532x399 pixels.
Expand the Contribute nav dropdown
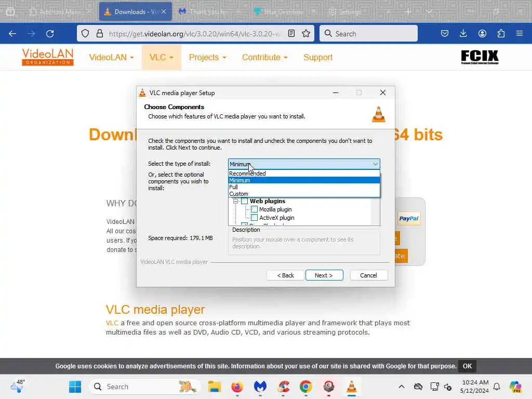[264, 57]
